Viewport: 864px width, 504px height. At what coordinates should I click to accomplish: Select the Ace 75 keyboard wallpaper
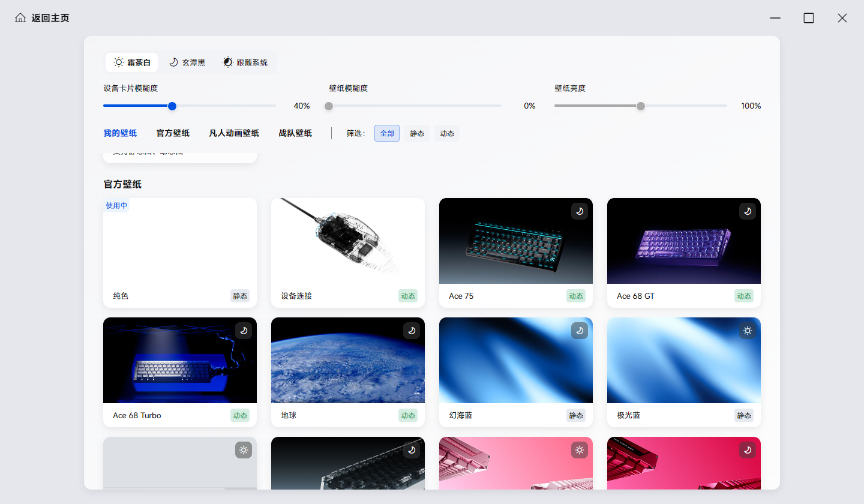(x=516, y=253)
